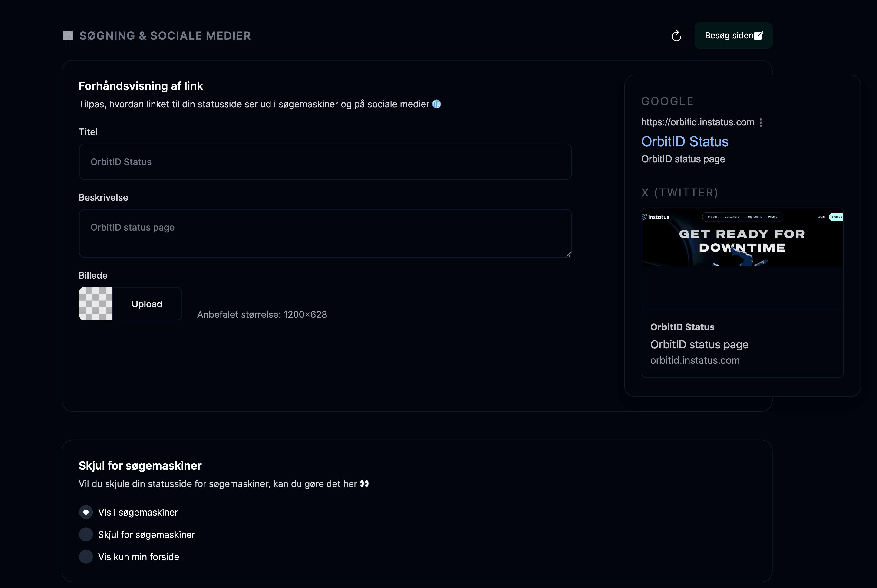
Task: Click the X (TWITTER) preview label
Action: pyautogui.click(x=680, y=193)
